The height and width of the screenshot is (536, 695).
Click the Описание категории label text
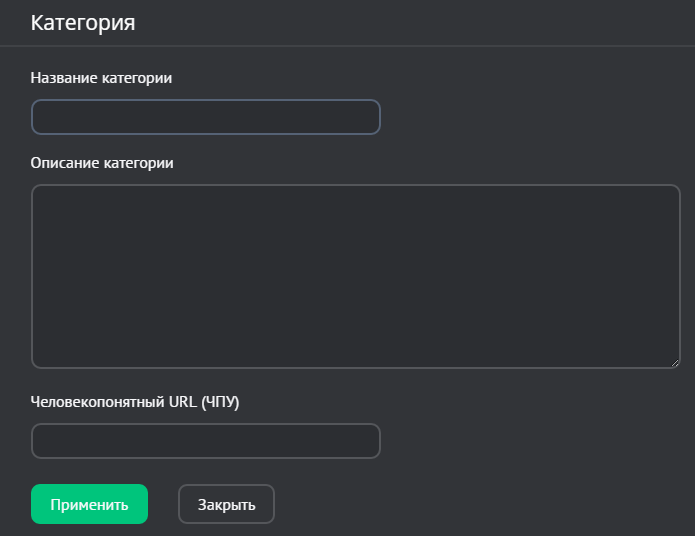[102, 163]
